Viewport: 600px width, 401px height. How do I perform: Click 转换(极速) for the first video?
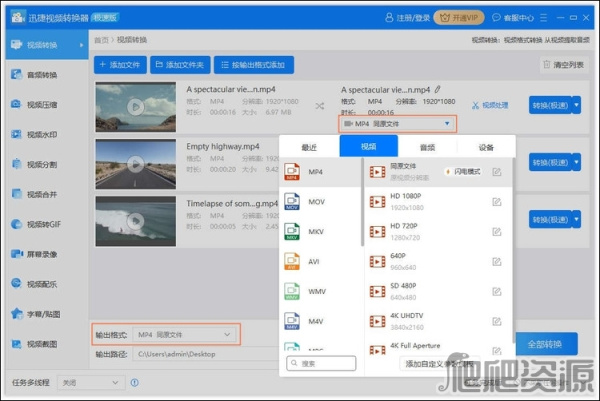550,105
